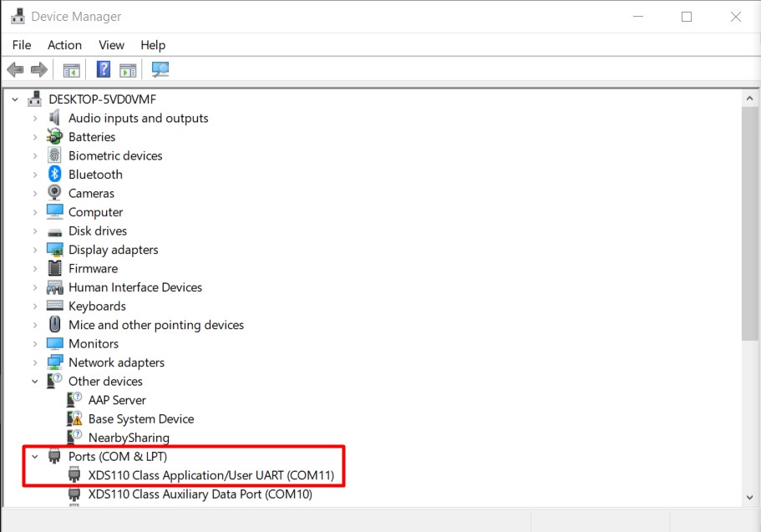
Task: Click the Audio inputs and outputs speaker icon
Action: pos(54,118)
